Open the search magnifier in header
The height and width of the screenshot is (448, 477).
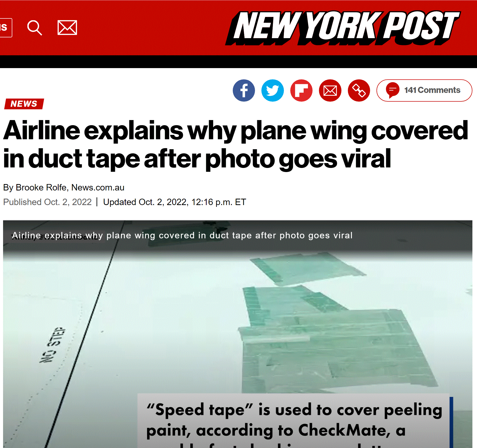pos(35,28)
